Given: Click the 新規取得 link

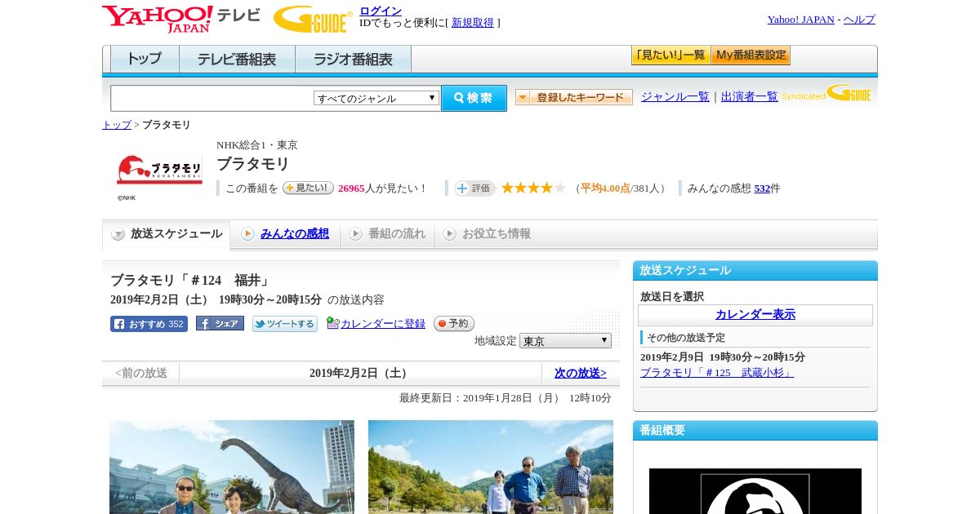Looking at the screenshot, I should pyautogui.click(x=473, y=23).
